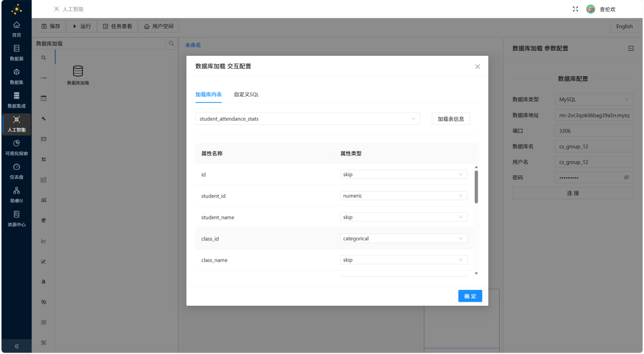Focus the 数据库地址 input field
The height and width of the screenshot is (354, 644).
click(594, 115)
